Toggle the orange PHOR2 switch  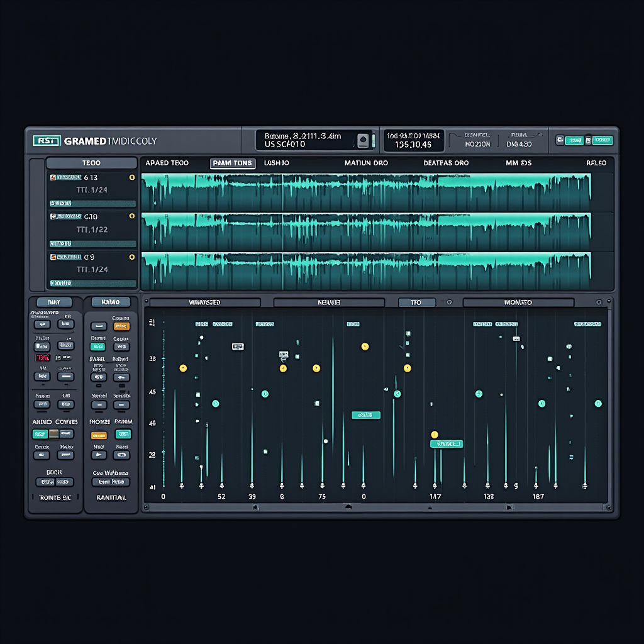click(x=99, y=435)
